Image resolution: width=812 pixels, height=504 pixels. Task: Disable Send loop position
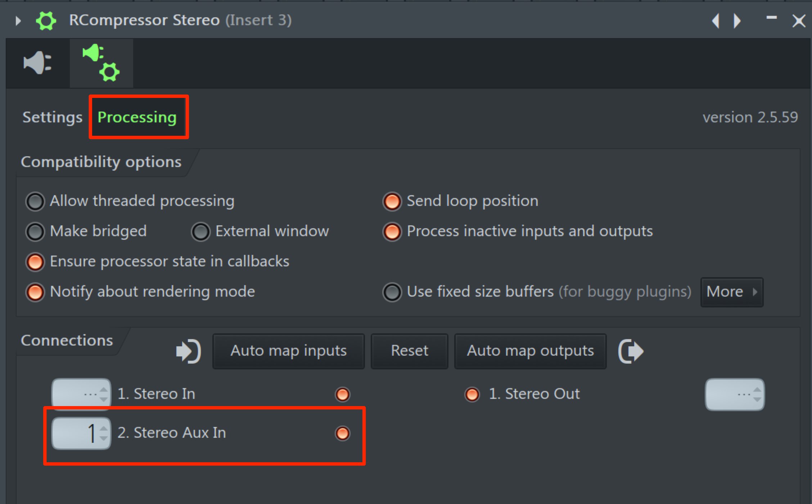pyautogui.click(x=392, y=201)
